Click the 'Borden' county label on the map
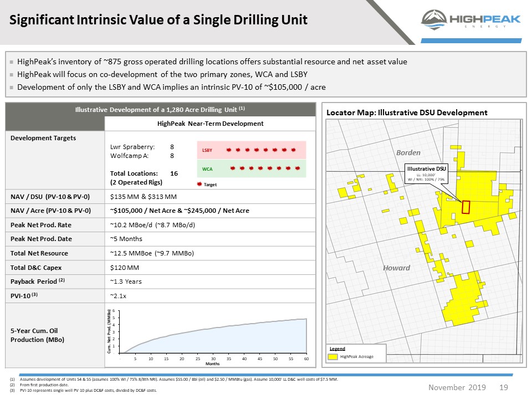532x399 pixels. pos(408,153)
